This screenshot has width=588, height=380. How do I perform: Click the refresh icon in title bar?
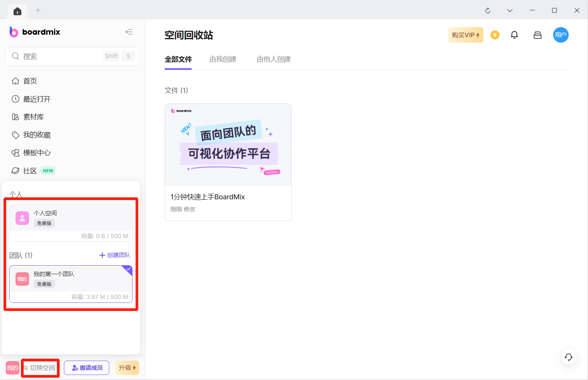click(x=488, y=10)
